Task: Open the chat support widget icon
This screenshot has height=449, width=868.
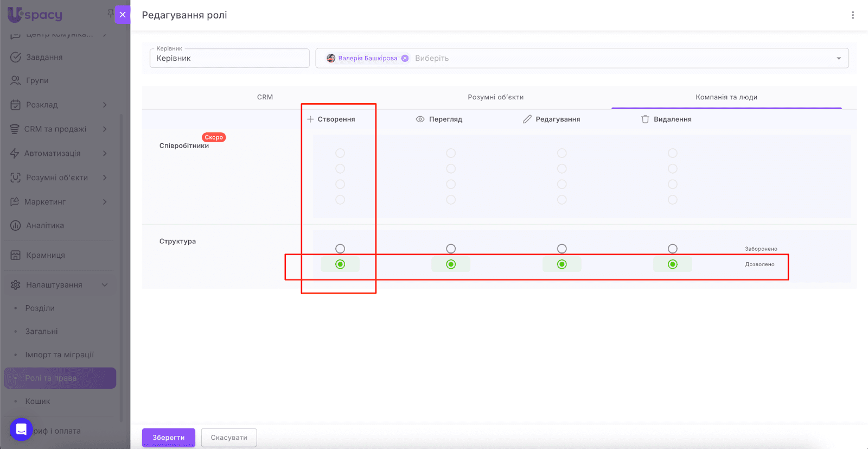Action: 21,429
